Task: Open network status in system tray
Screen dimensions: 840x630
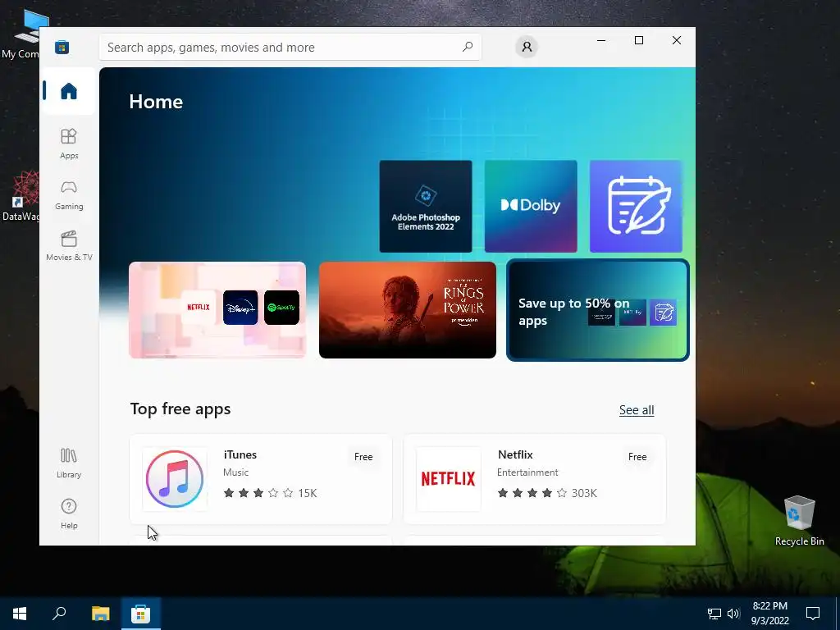Action: click(x=714, y=614)
